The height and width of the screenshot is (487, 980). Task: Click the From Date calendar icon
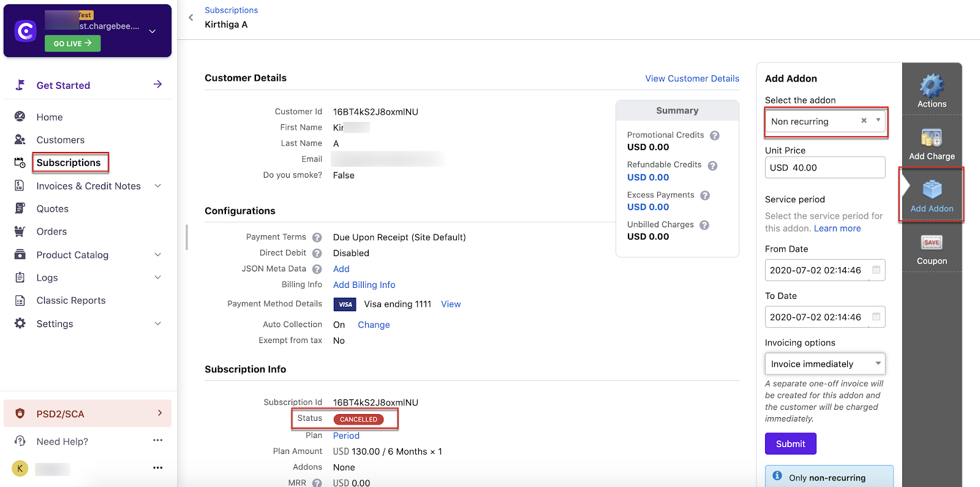click(x=876, y=270)
